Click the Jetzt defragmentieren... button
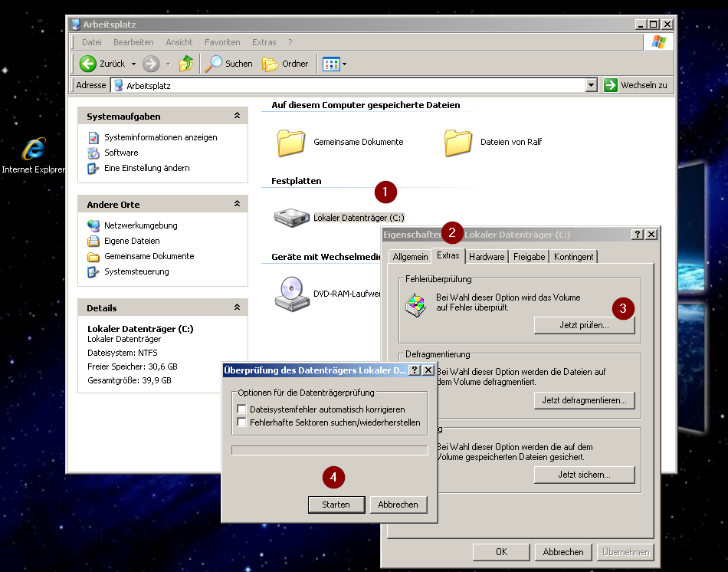 coord(584,400)
